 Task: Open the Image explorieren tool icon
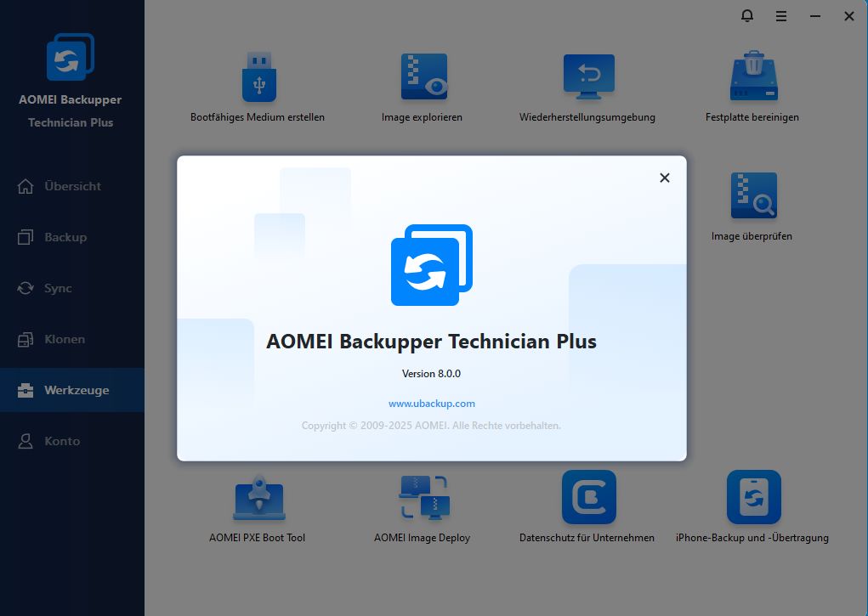coord(424,76)
